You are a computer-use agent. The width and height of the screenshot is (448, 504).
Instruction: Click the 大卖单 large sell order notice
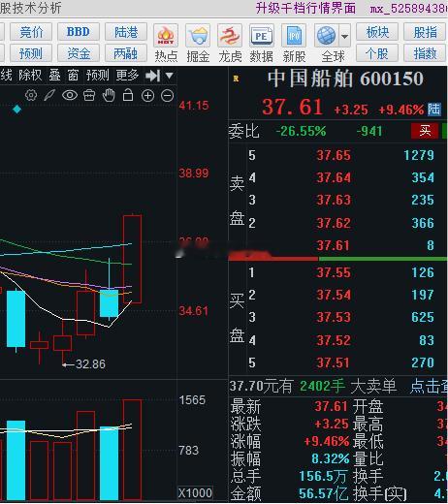click(x=373, y=386)
